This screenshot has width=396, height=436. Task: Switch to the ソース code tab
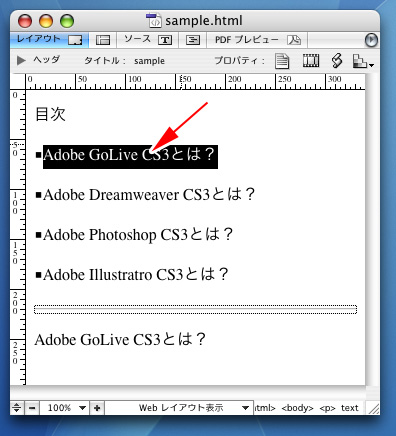pos(148,40)
